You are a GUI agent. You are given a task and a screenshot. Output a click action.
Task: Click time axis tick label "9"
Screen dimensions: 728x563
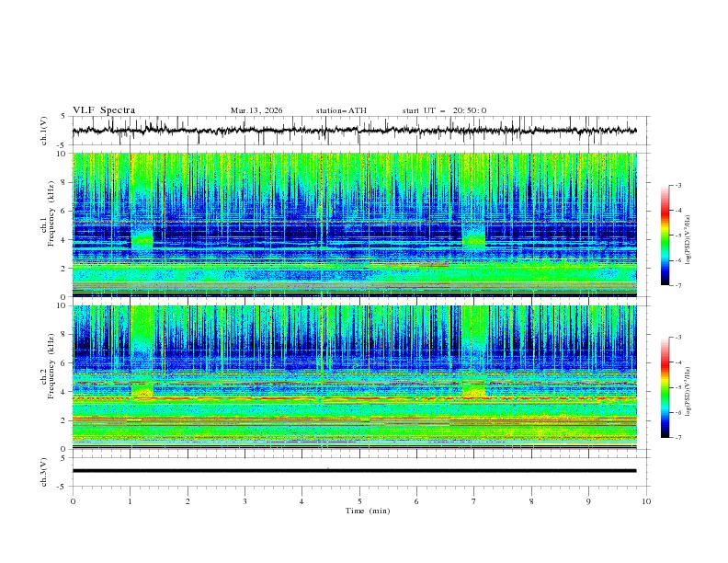(x=588, y=501)
